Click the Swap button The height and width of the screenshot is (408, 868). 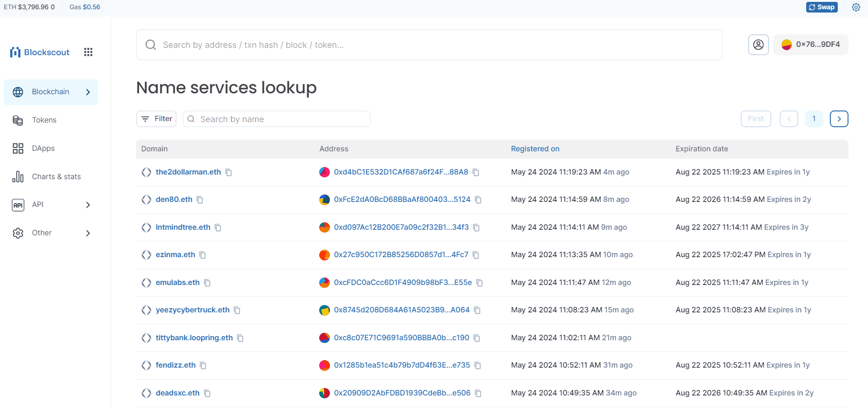pos(822,7)
